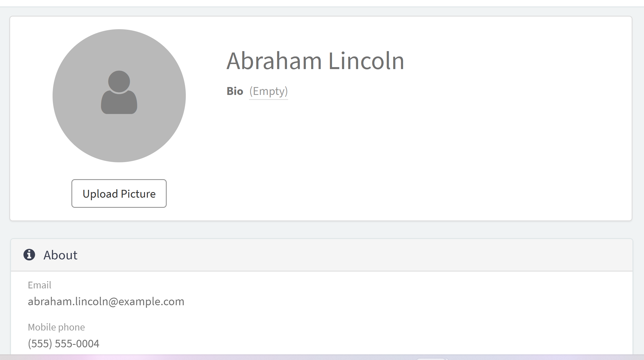Click the word Lincoln in the heading
Viewport: 644px width, 360px height.
(x=366, y=61)
